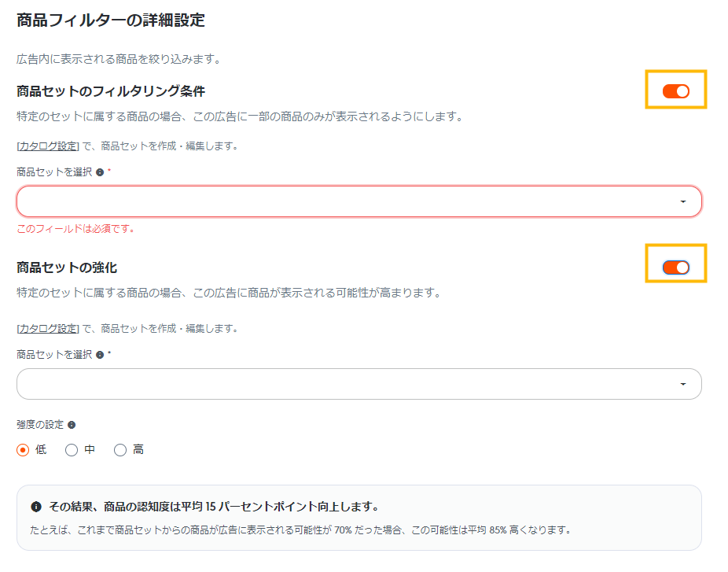728x572 pixels.
Task: Click the 強度の設定 label text
Action: [x=40, y=425]
